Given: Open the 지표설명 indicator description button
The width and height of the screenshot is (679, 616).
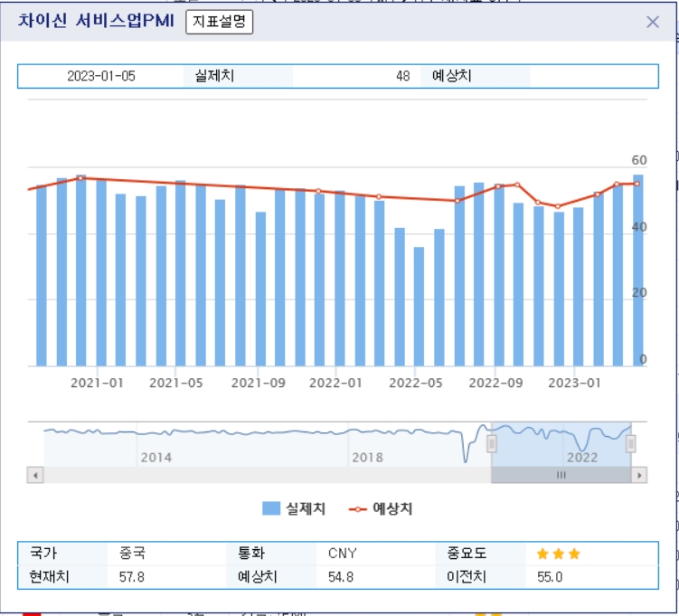Looking at the screenshot, I should click(219, 21).
